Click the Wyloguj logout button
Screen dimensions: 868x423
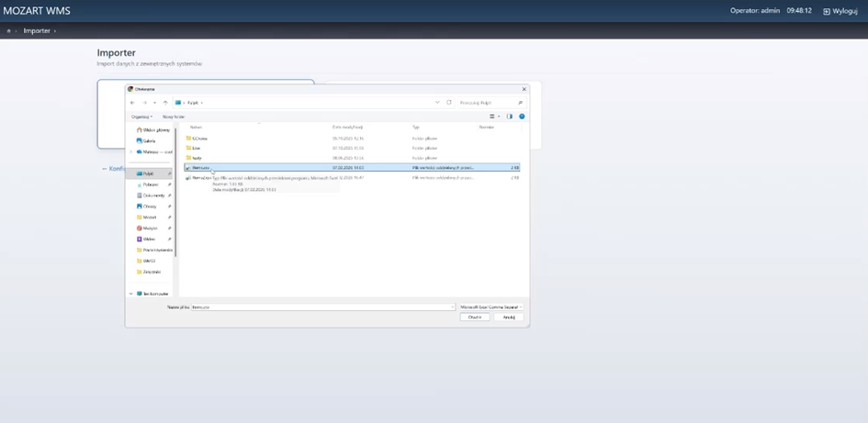pyautogui.click(x=840, y=11)
